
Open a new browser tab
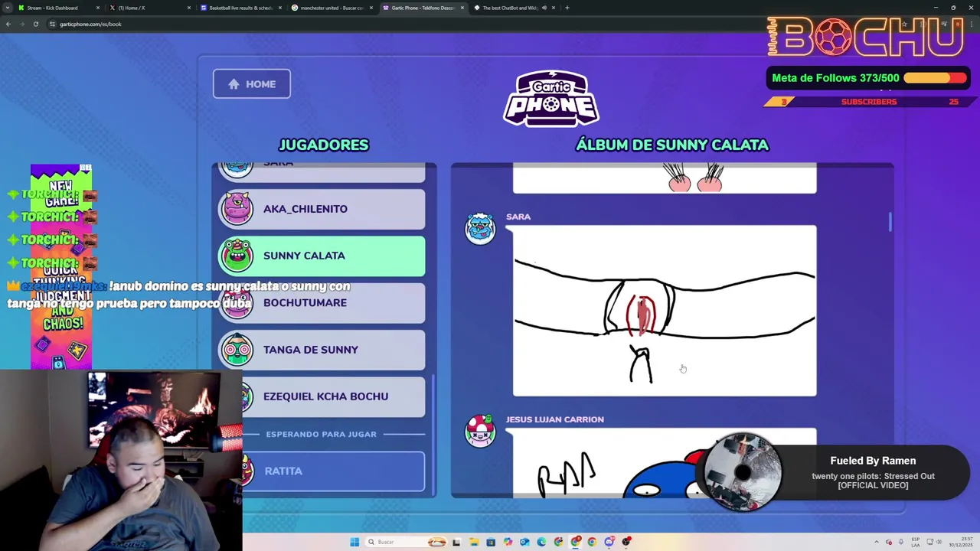[567, 8]
